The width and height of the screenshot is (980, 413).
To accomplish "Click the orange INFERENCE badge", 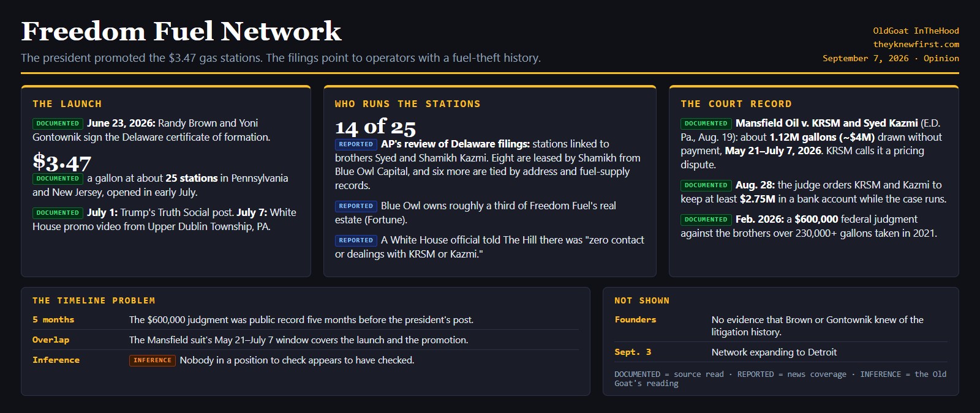I will coord(153,360).
